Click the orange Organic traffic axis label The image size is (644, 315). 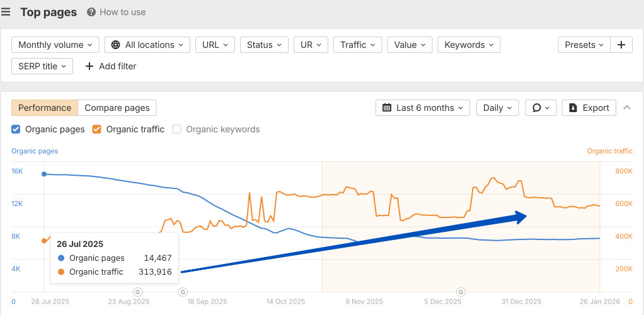610,151
